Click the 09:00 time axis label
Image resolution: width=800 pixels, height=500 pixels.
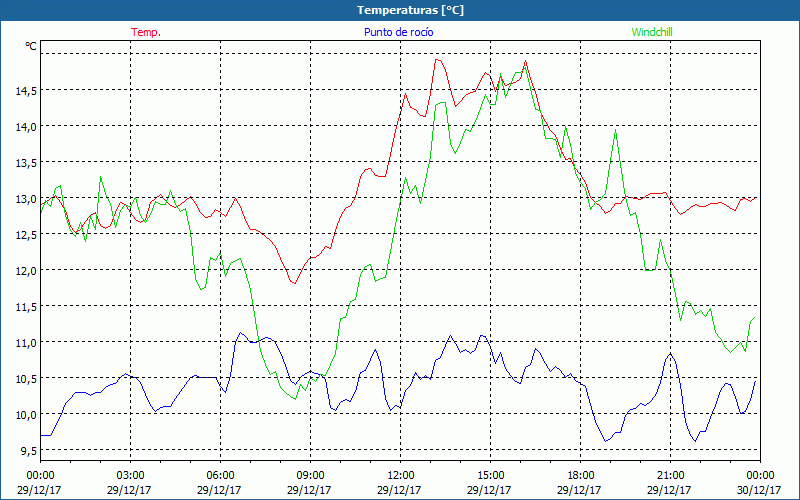coord(310,476)
